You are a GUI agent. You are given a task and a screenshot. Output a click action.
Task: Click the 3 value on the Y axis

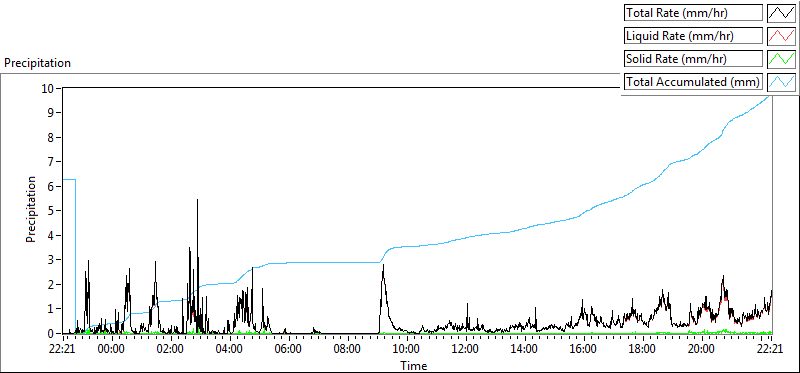(52, 260)
